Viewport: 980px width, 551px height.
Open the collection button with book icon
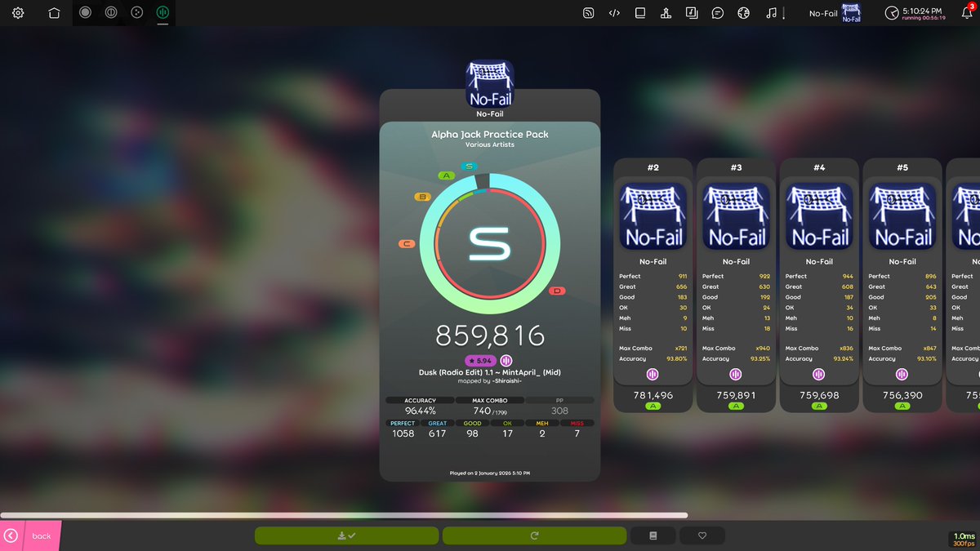653,535
